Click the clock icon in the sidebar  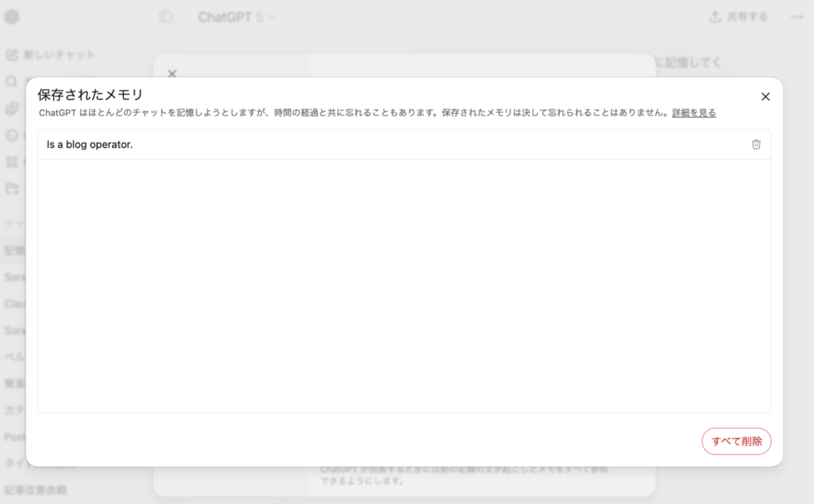pyautogui.click(x=11, y=135)
